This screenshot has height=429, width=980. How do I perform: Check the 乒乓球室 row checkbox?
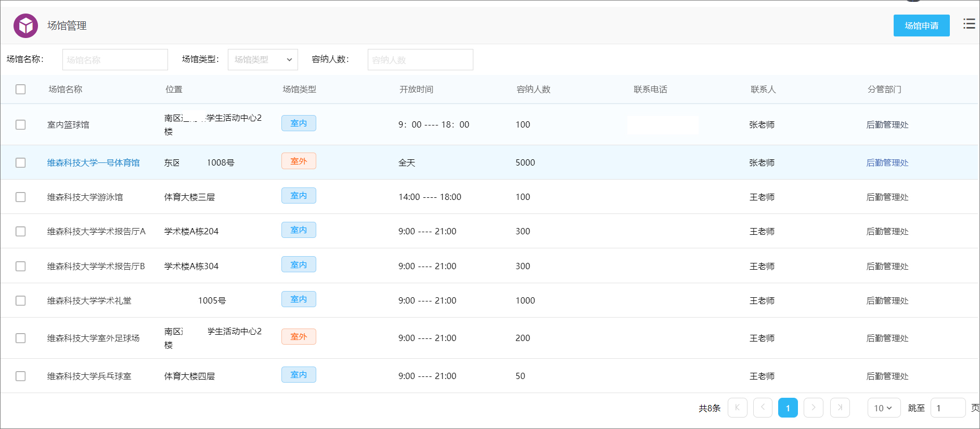pos(20,376)
